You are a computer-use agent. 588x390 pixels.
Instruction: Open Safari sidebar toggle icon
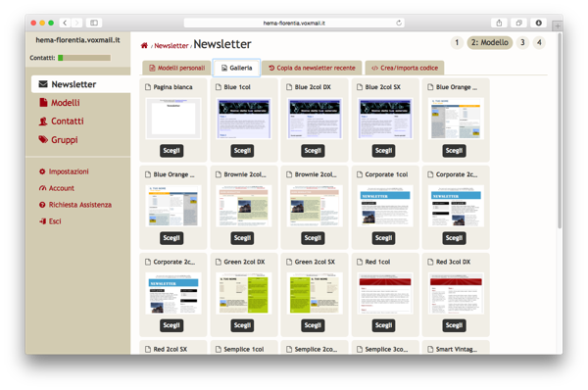94,23
